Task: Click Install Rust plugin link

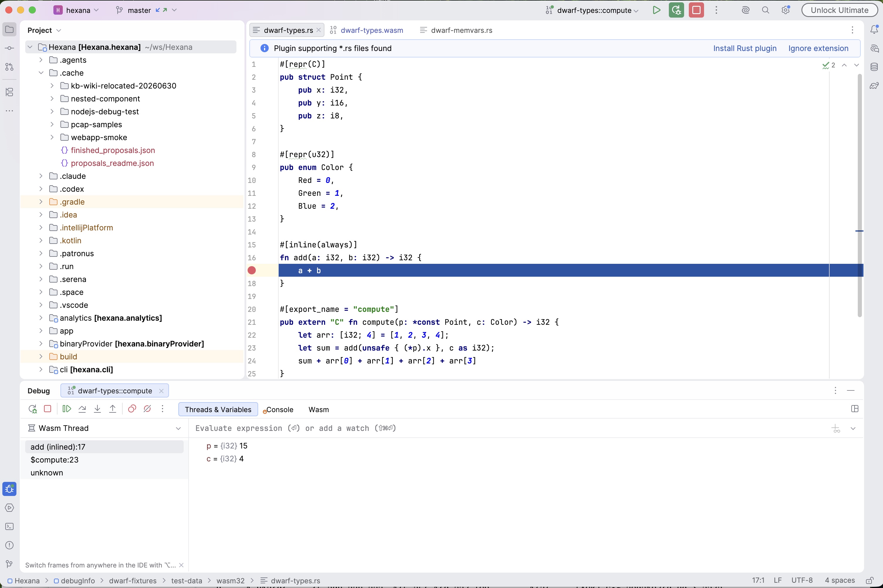Action: coord(745,48)
